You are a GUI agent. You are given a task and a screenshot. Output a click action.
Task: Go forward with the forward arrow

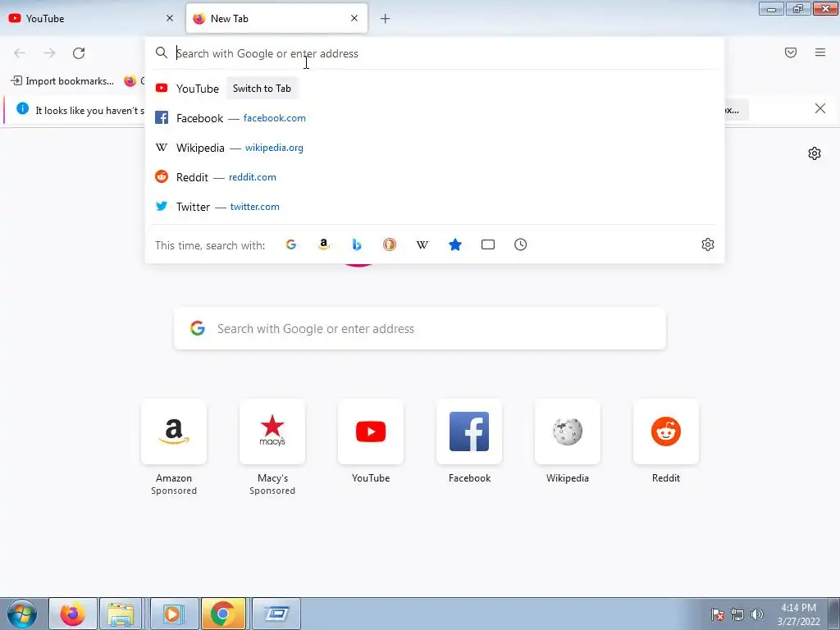click(49, 53)
